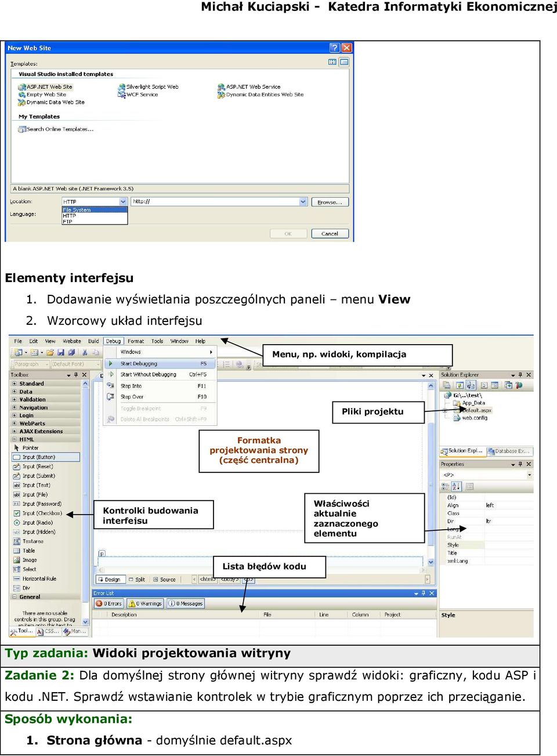Select ASP.NET Web Site template
Viewport: 557px width, 756px height.
(45, 87)
